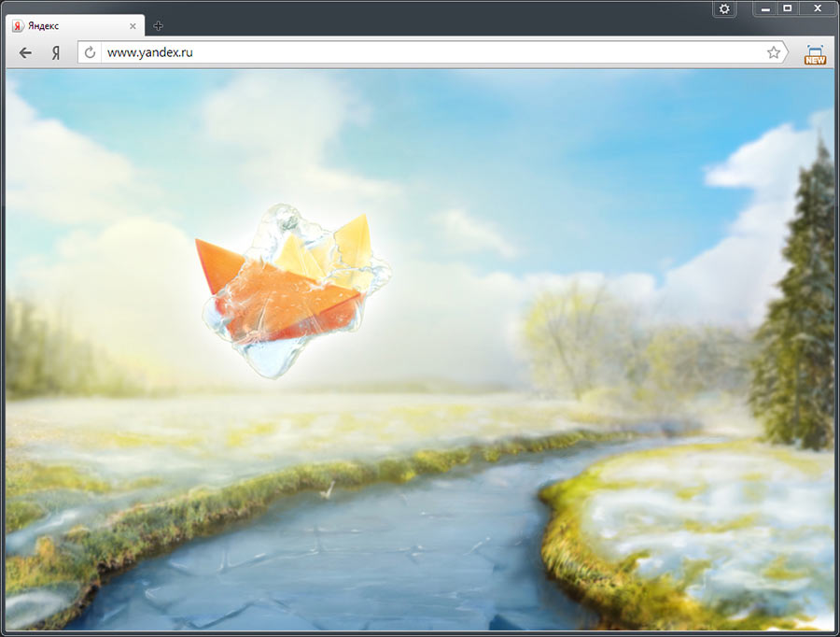The height and width of the screenshot is (637, 840).
Task: Open Yandex home via the Я button
Action: coord(56,53)
